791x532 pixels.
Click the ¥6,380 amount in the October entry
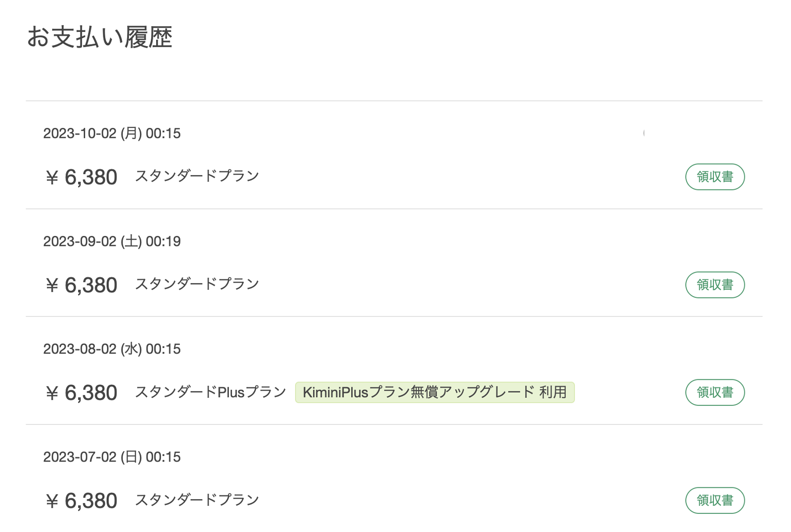click(81, 177)
